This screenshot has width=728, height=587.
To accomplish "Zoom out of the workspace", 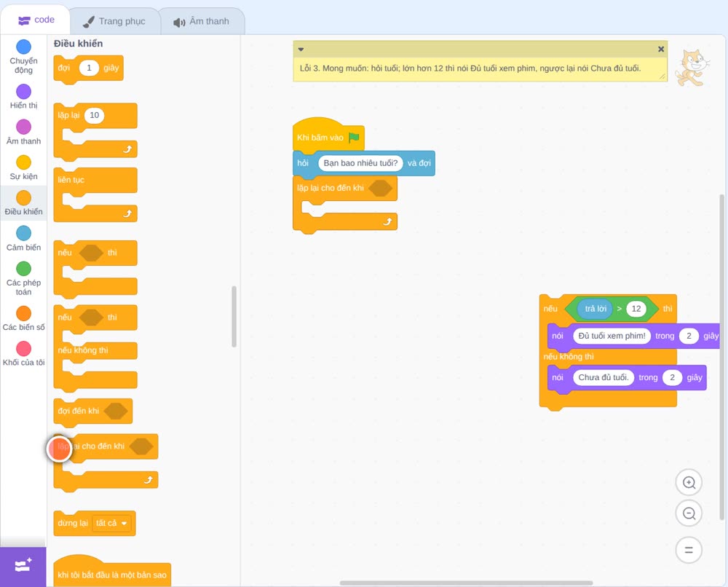I will 689,513.
